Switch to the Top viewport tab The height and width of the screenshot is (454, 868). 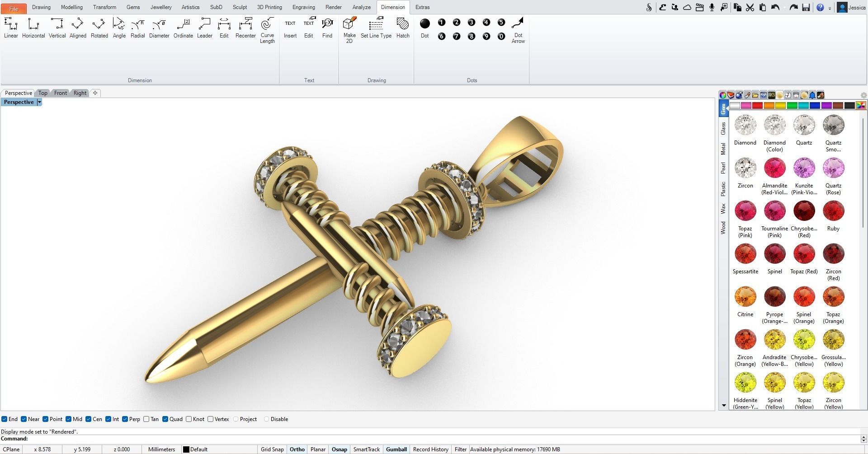(42, 93)
